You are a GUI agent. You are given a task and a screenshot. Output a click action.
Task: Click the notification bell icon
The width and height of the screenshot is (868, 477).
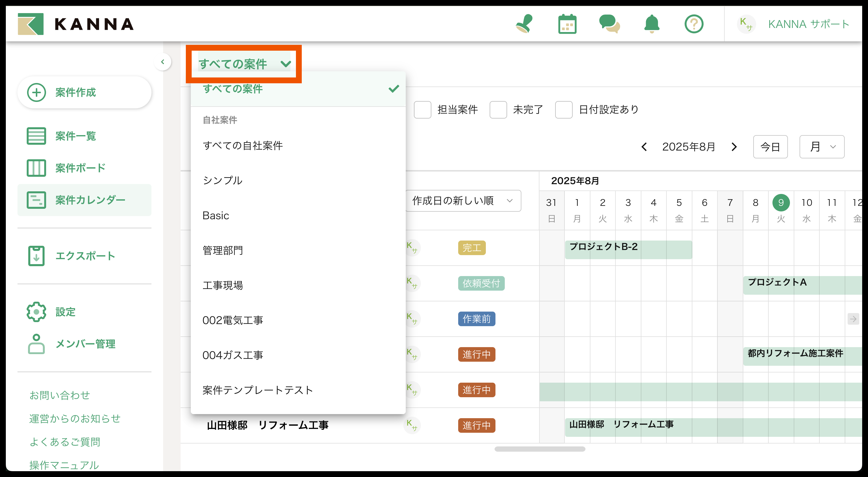(652, 24)
